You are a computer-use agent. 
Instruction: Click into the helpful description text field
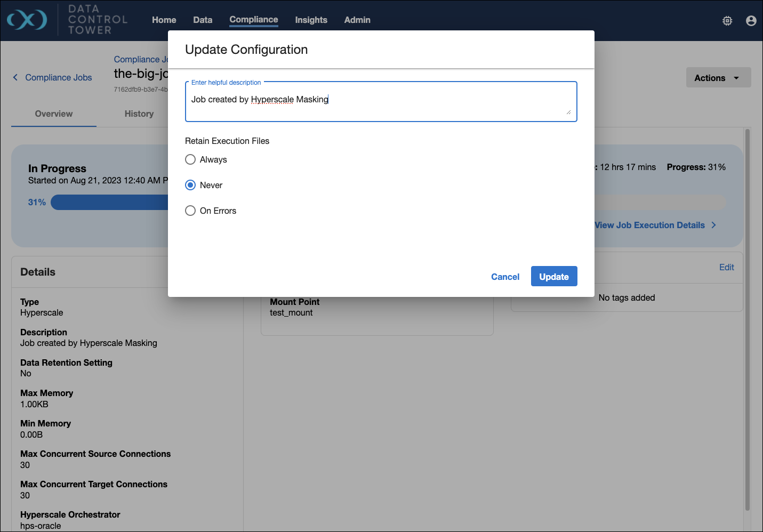click(381, 101)
